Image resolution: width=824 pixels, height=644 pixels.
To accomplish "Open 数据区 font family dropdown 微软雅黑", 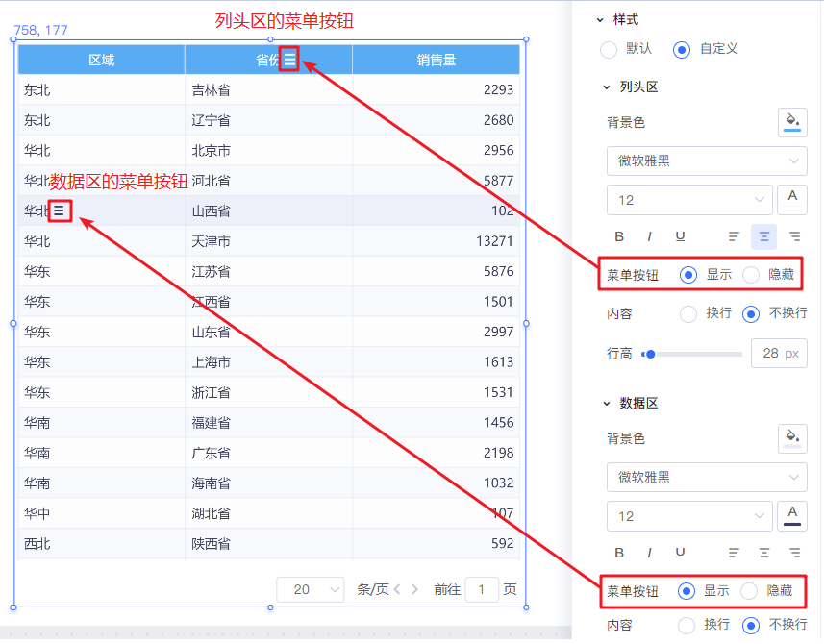I will [707, 477].
